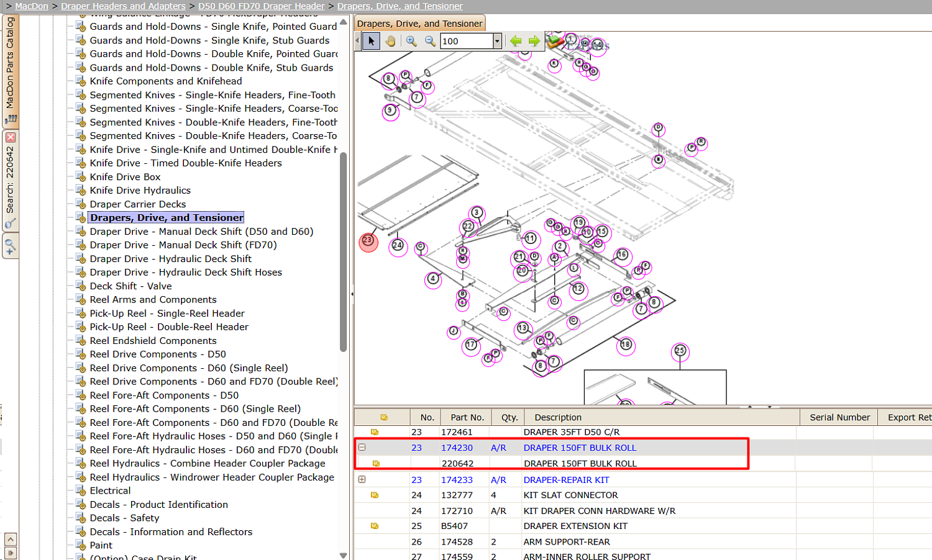The width and height of the screenshot is (932, 560).
Task: Click the note icon for part 172461
Action: 375,432
